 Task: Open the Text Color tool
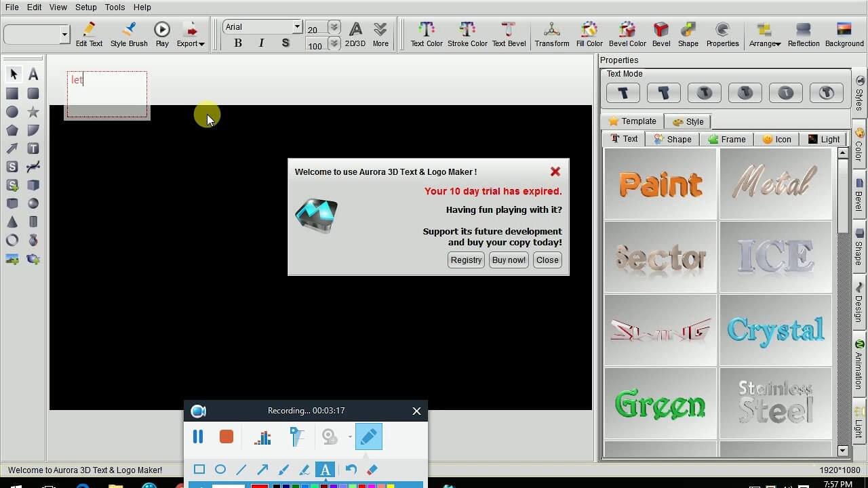pyautogui.click(x=427, y=35)
